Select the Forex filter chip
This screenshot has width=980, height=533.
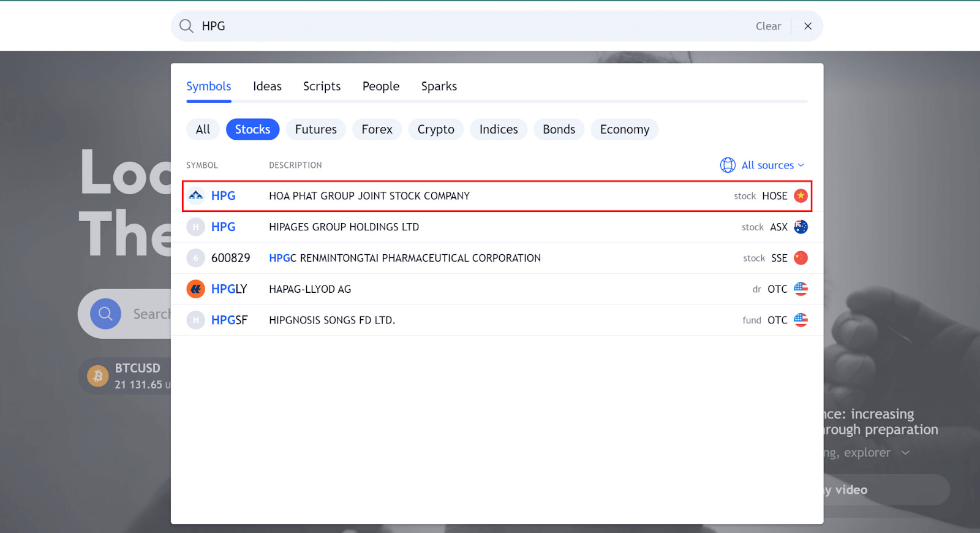[377, 129]
